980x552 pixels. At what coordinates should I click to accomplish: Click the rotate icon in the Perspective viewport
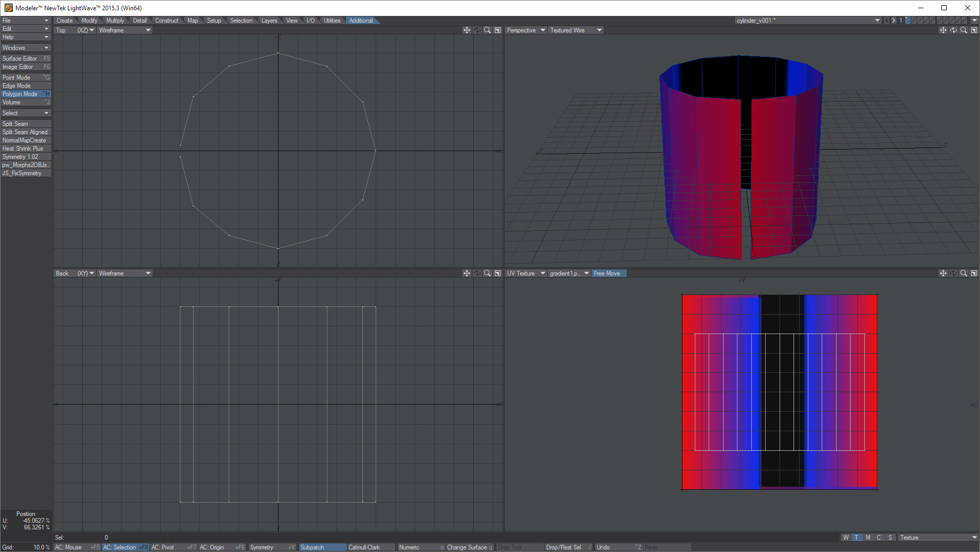click(x=953, y=30)
